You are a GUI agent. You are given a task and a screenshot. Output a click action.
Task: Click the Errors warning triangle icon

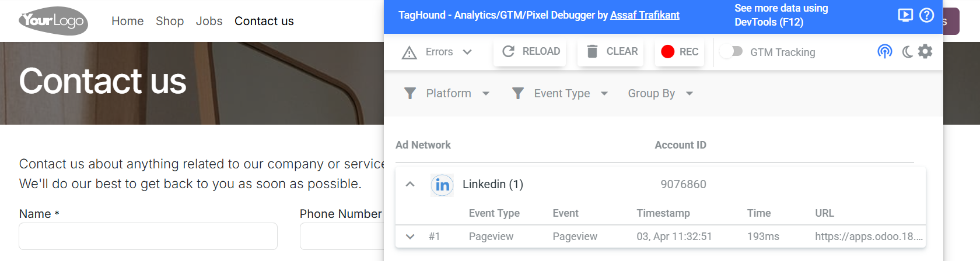coord(409,52)
